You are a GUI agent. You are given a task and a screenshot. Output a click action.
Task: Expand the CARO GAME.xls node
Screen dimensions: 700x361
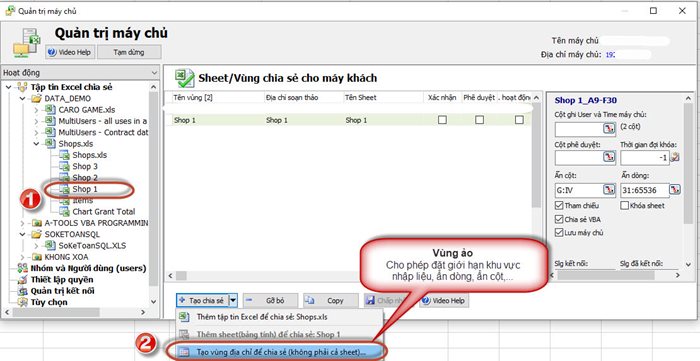[37, 110]
